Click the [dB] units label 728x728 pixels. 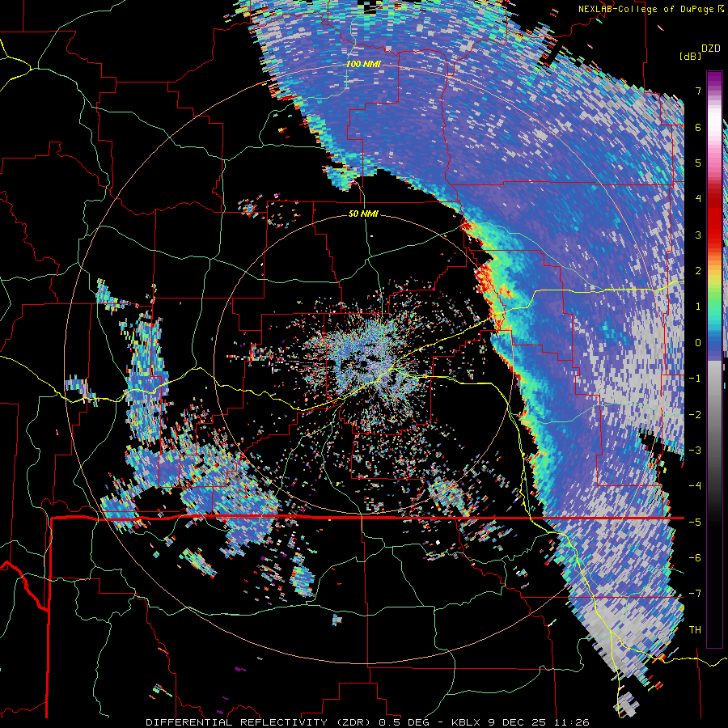[x=691, y=56]
